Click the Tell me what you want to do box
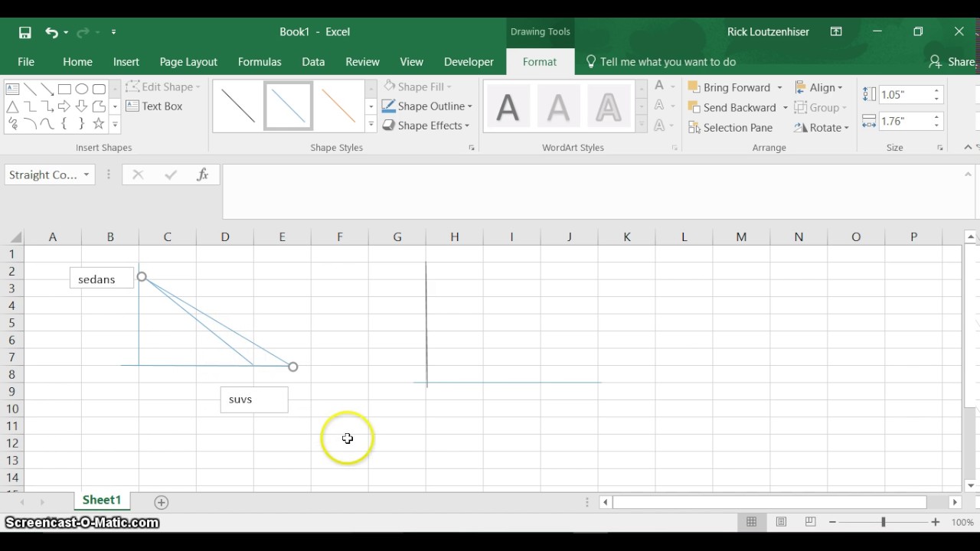This screenshot has width=980, height=551. point(660,62)
